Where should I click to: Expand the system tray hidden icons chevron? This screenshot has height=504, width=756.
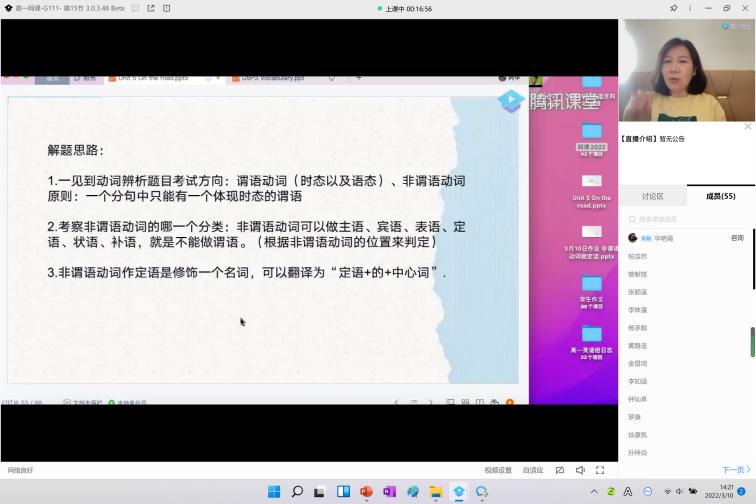[x=594, y=492]
